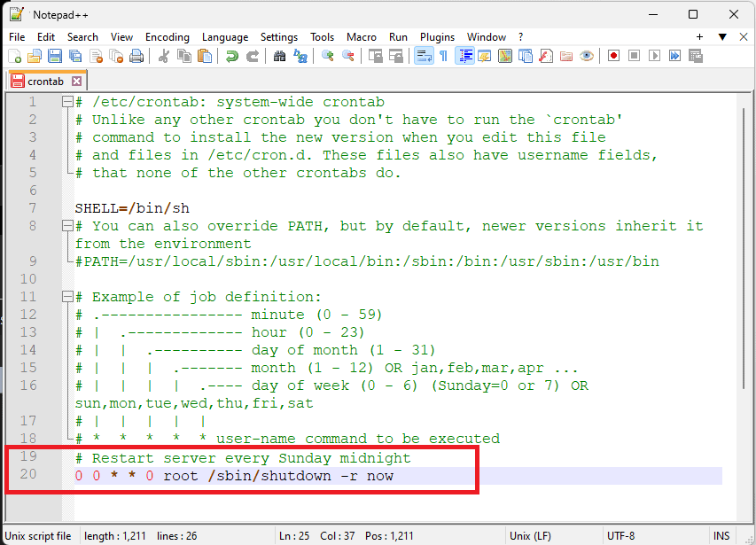Image resolution: width=756 pixels, height=545 pixels.
Task: Open the Plugins menu
Action: [436, 37]
